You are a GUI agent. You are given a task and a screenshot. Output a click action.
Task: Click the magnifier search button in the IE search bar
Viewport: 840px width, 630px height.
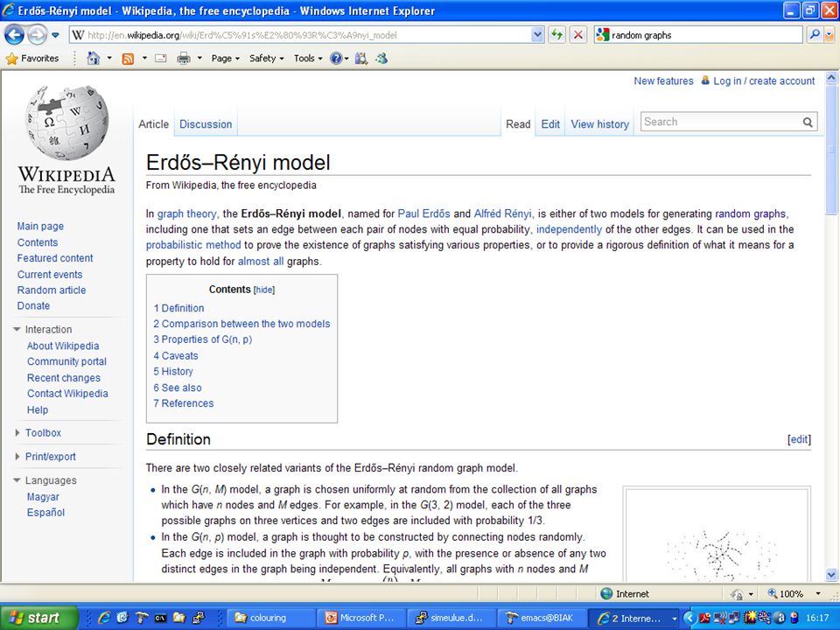(x=815, y=35)
